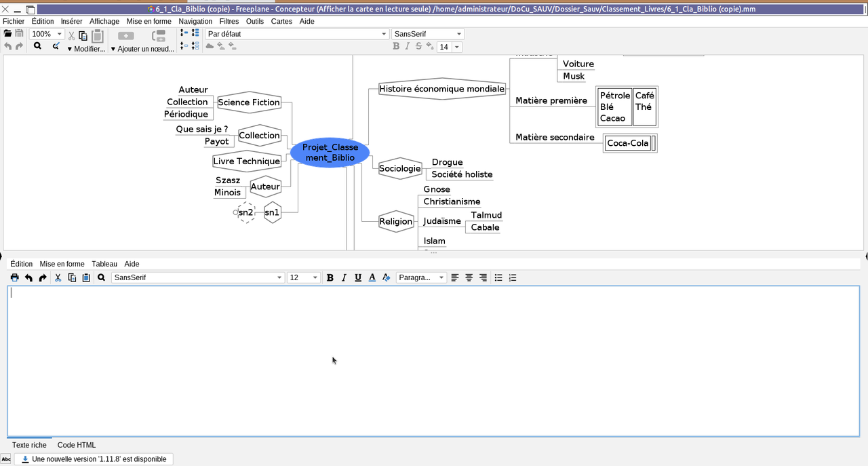Copy using the note editor toolbar icon
868x466 pixels.
[x=72, y=277]
